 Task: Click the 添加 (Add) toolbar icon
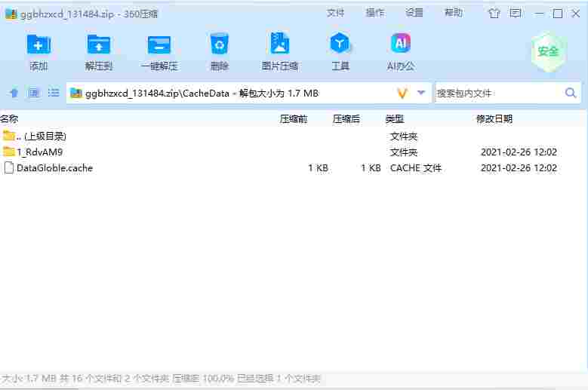pyautogui.click(x=38, y=45)
